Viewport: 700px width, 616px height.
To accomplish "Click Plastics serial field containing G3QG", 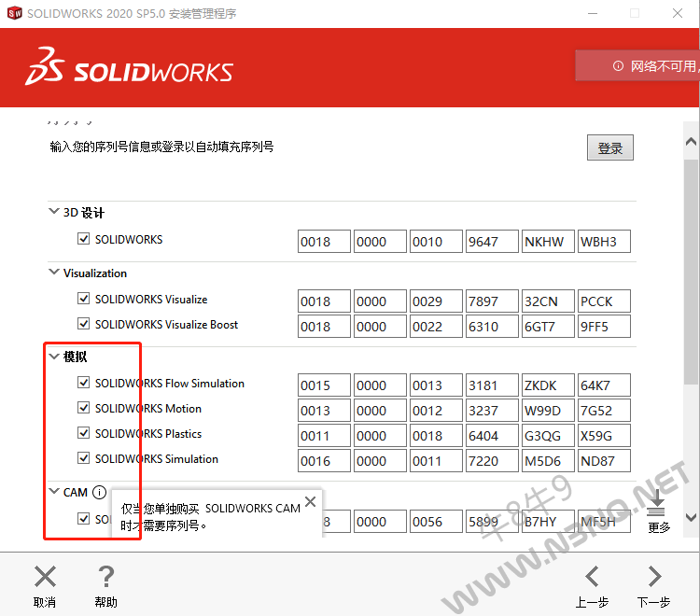I will click(x=548, y=436).
